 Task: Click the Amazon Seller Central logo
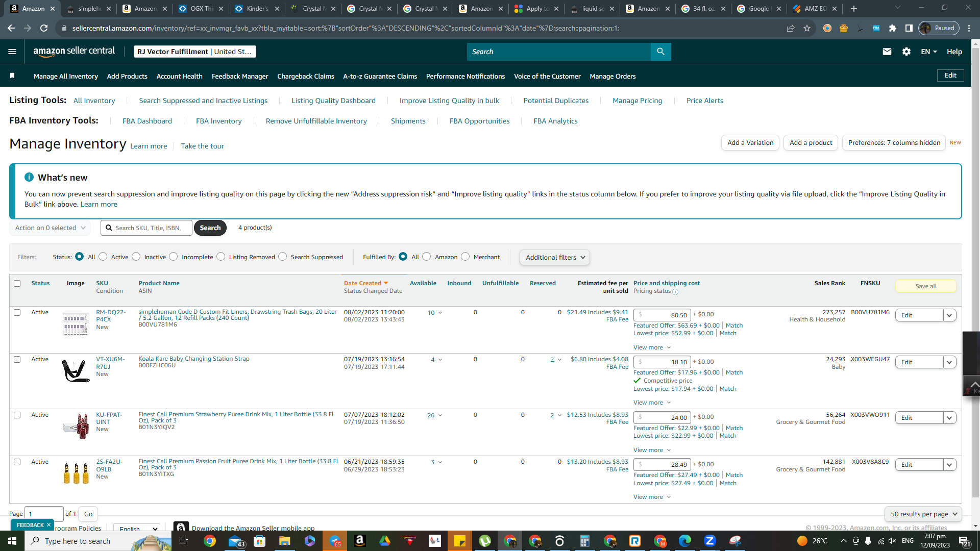point(74,52)
